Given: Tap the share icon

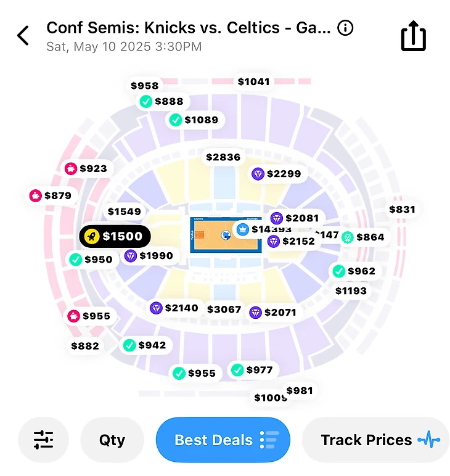Looking at the screenshot, I should coord(413,36).
